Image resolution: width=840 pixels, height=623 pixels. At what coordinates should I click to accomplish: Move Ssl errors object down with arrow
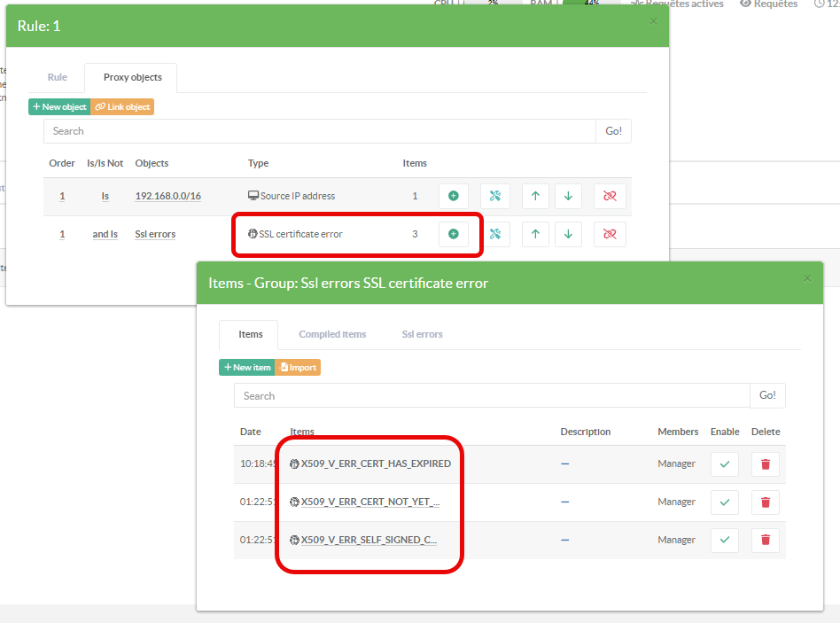[568, 234]
